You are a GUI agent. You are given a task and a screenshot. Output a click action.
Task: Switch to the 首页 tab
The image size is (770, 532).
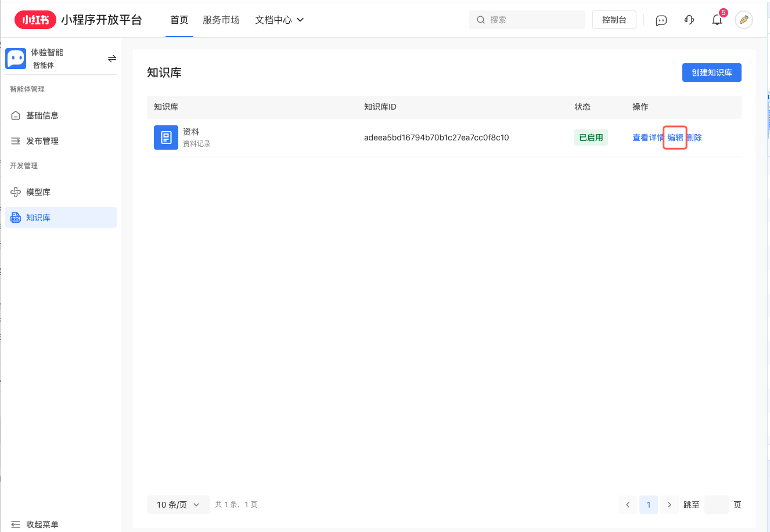(179, 19)
